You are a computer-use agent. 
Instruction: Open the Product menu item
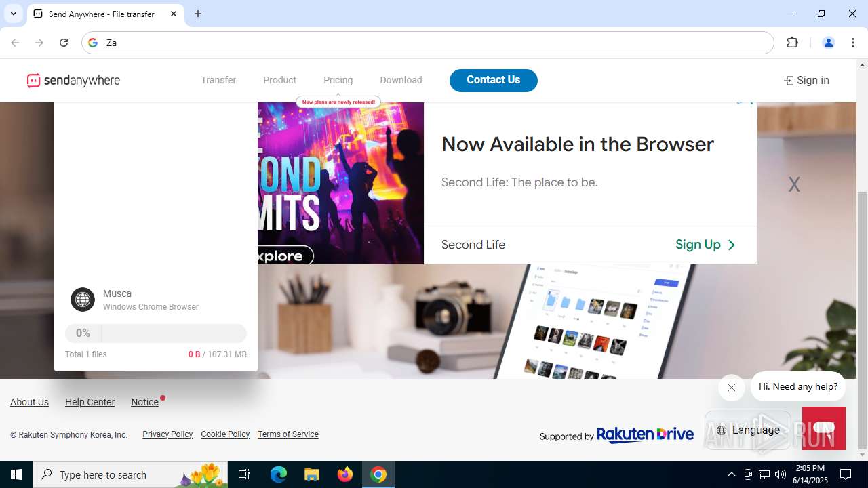click(x=279, y=80)
